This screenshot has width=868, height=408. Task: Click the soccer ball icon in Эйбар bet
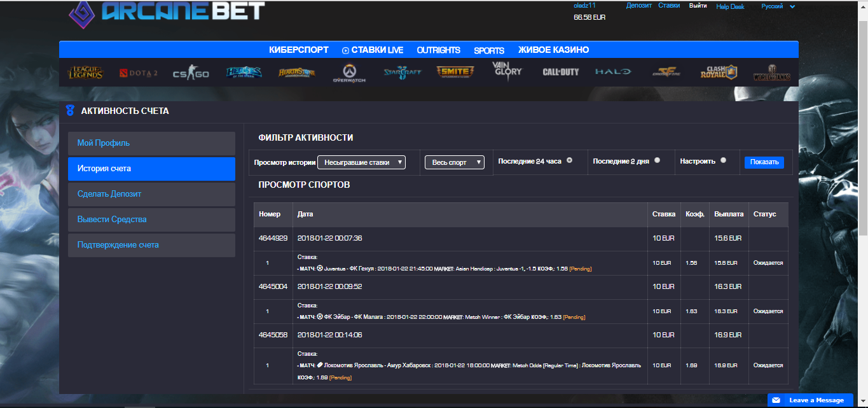tap(320, 316)
